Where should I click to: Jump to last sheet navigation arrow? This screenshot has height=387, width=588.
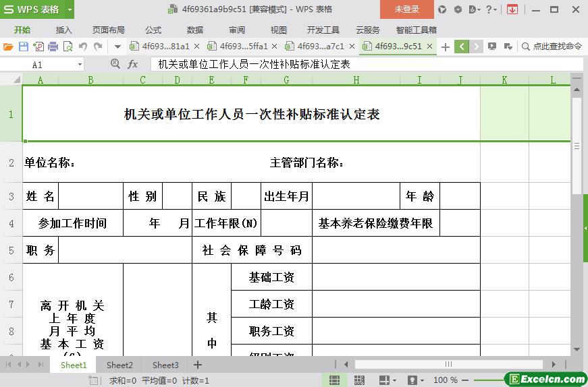(x=41, y=365)
